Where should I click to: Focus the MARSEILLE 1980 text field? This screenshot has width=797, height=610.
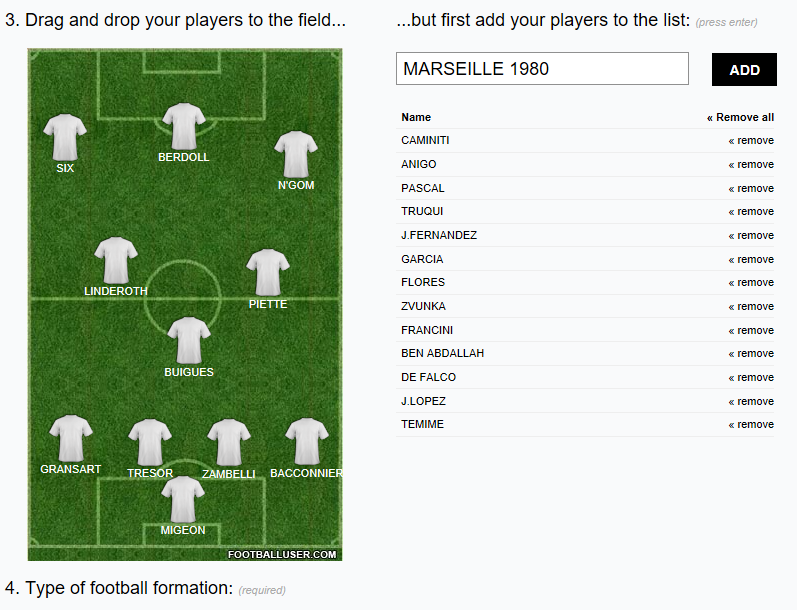[x=542, y=69]
